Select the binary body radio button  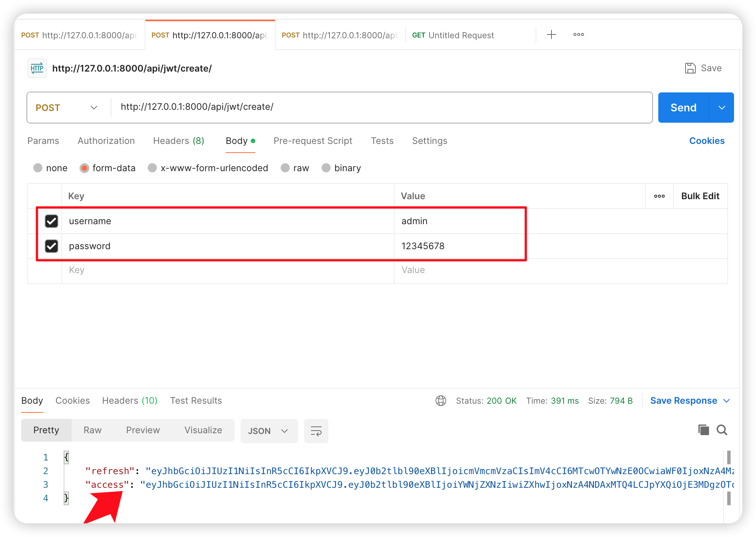click(326, 168)
